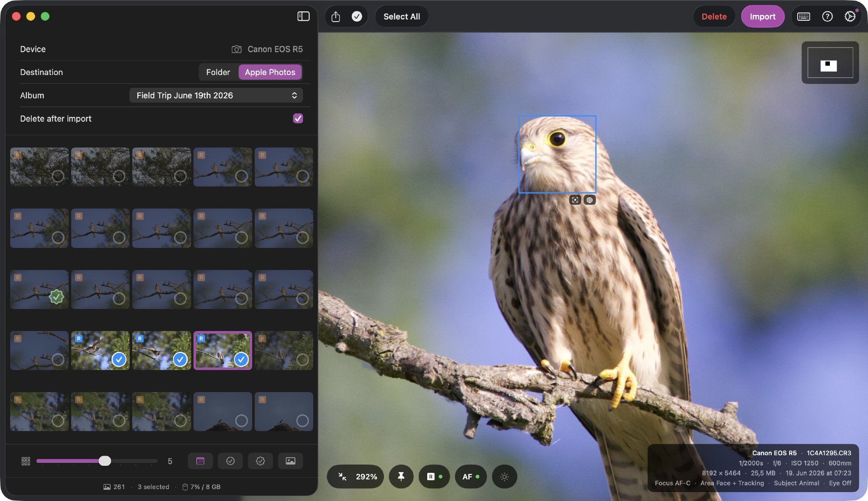Toggle the RAW indicator R button
Image resolution: width=868 pixels, height=501 pixels.
click(x=434, y=477)
